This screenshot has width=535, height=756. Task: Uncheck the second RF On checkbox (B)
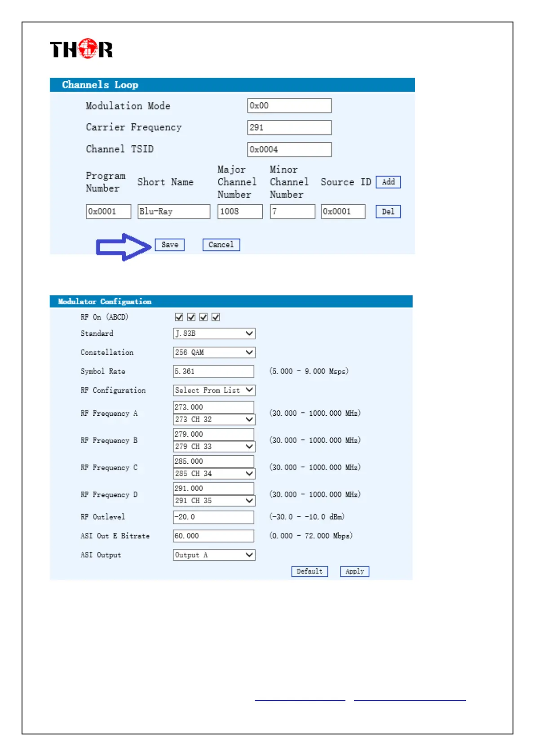point(191,317)
